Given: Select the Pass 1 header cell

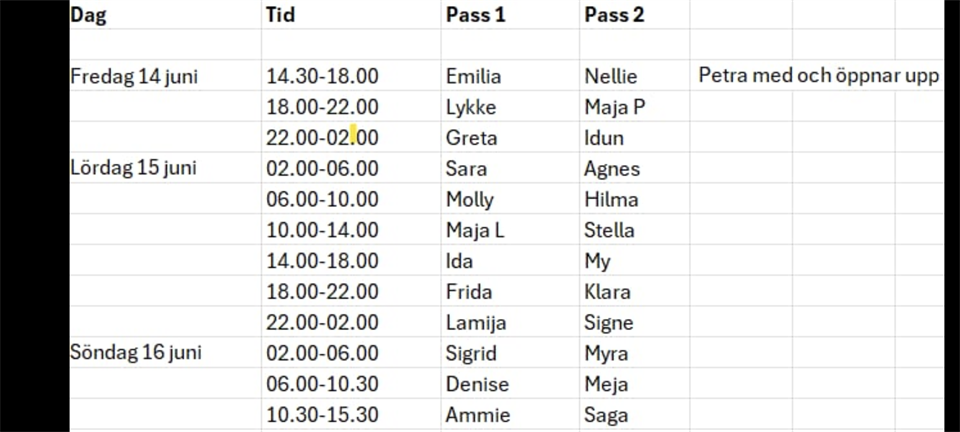Looking at the screenshot, I should 476,16.
